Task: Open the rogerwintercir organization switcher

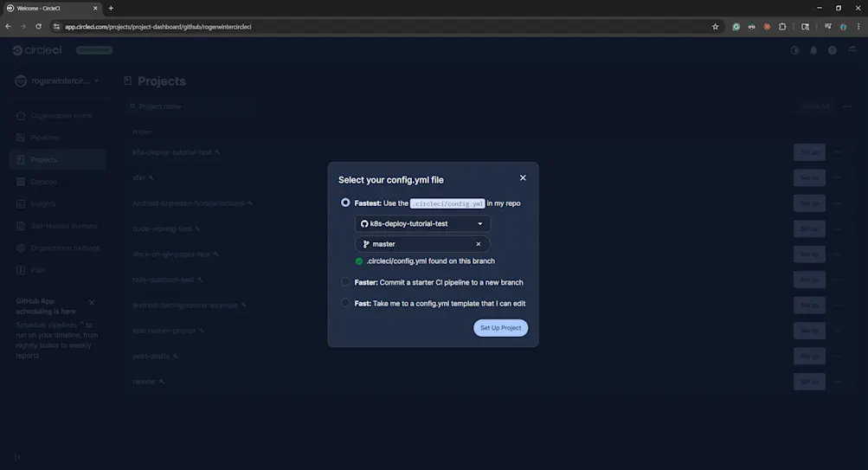Action: [x=57, y=80]
